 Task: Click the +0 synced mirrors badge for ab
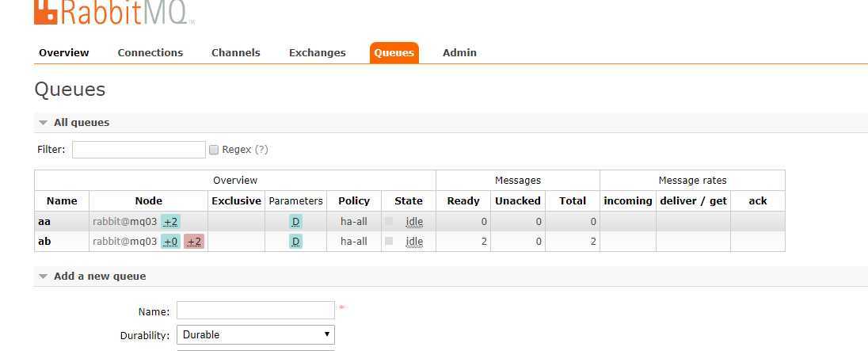pos(170,242)
